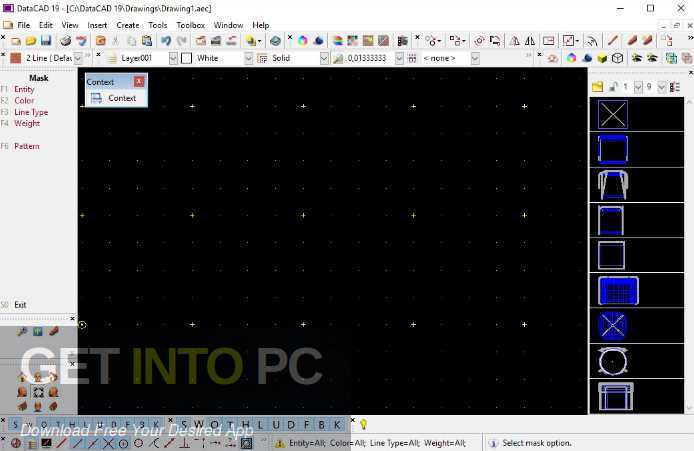Viewport: 694px width, 451px height.
Task: Open the Toolbox menu
Action: click(191, 25)
